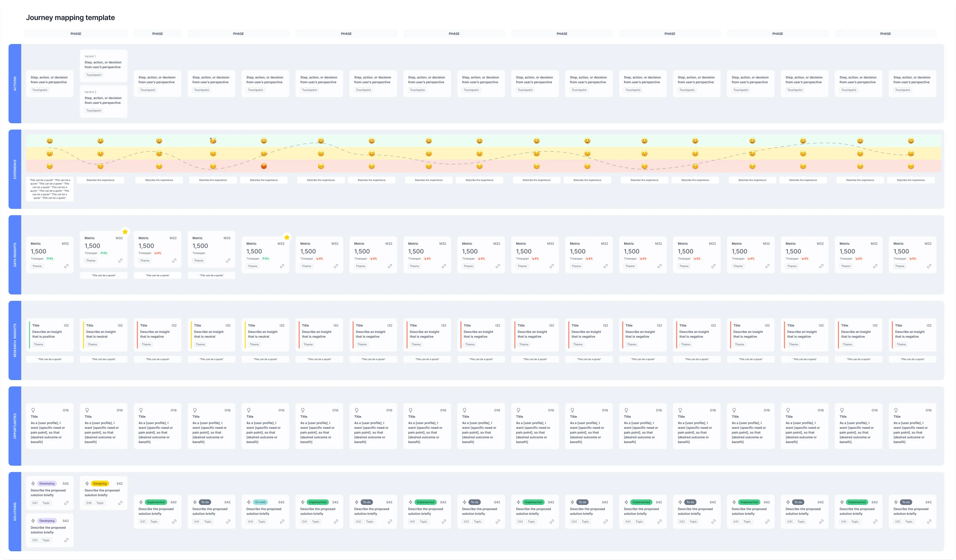956x560 pixels.
Task: Click the lightbulb icon on the first Opportunities card
Action: click(33, 410)
